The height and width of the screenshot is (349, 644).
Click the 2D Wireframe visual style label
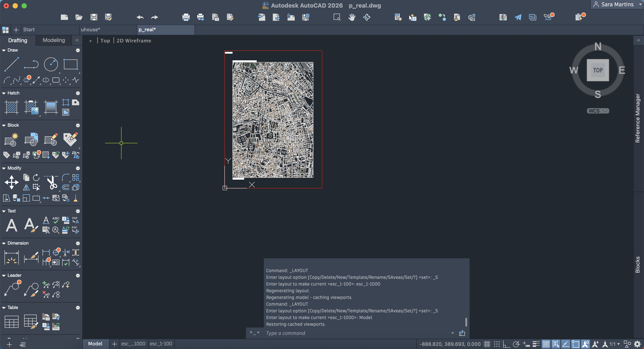point(134,40)
